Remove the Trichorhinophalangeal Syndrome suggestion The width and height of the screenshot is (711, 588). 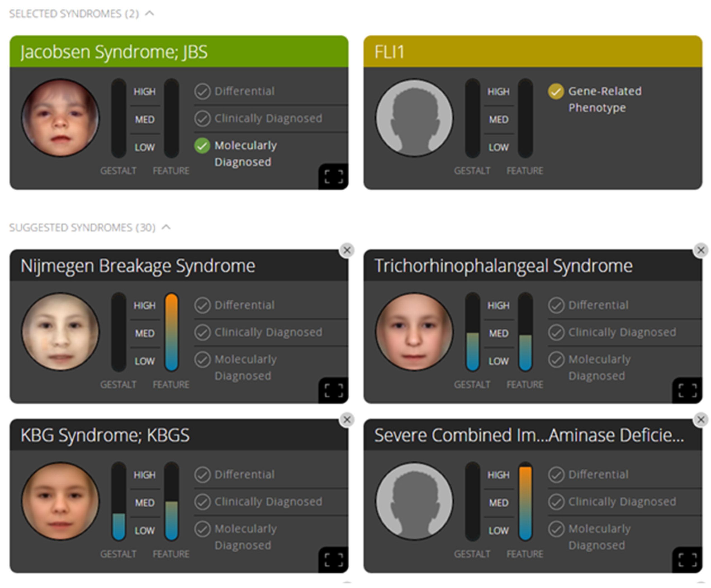tap(701, 250)
